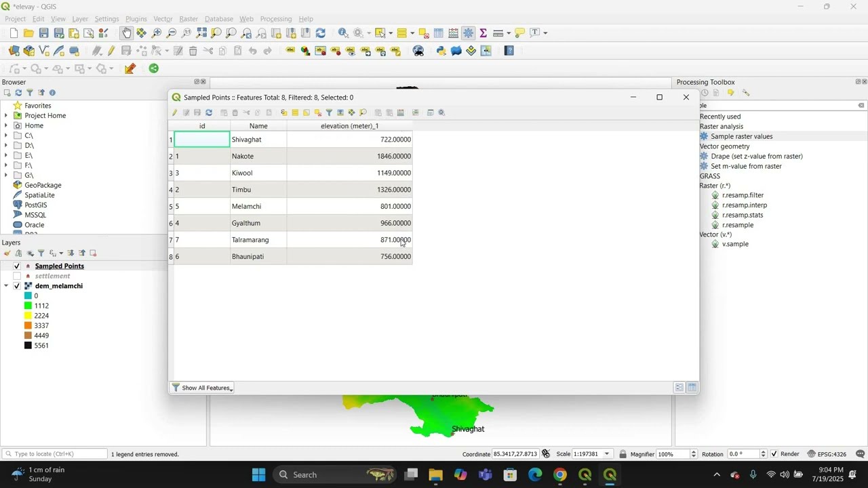Check the settlement layer visibility box
The image size is (868, 488).
[17, 276]
